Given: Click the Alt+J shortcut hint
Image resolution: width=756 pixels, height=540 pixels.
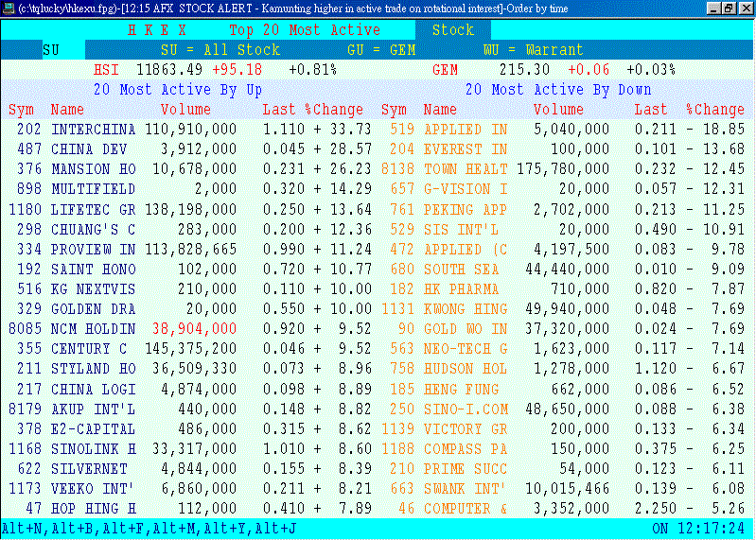Looking at the screenshot, I should click(x=275, y=529).
